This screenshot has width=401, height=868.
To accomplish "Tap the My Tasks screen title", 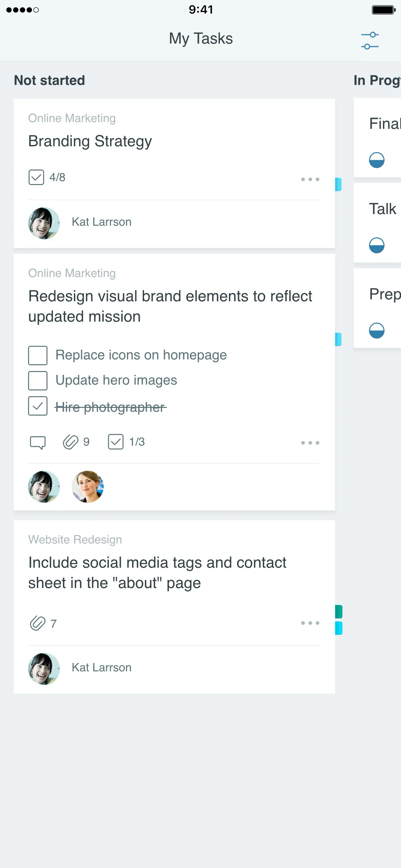I will pos(201,38).
